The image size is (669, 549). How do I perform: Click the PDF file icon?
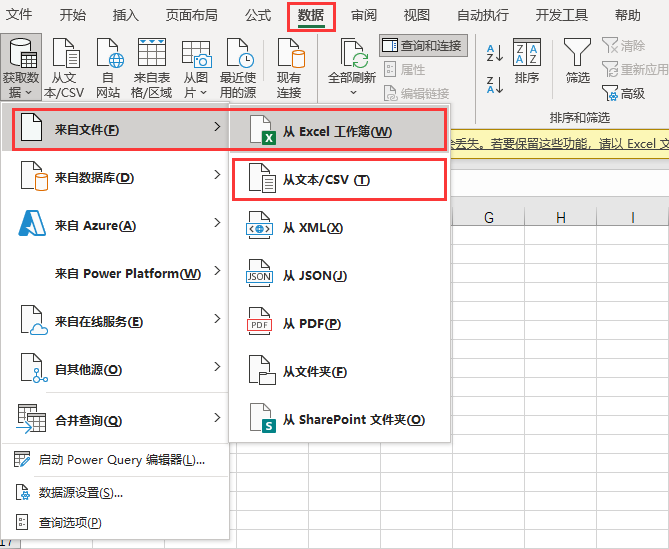[259, 321]
